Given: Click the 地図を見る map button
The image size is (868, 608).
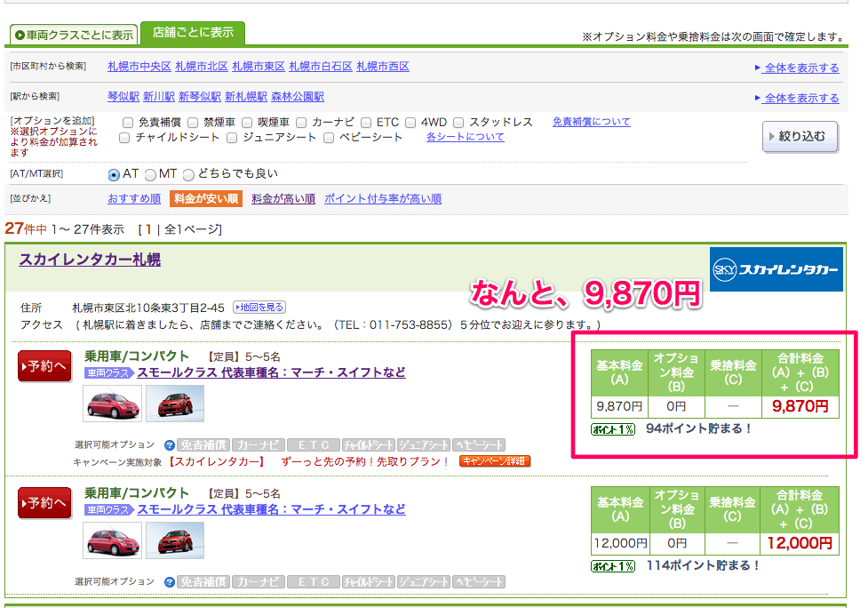Looking at the screenshot, I should pyautogui.click(x=259, y=307).
